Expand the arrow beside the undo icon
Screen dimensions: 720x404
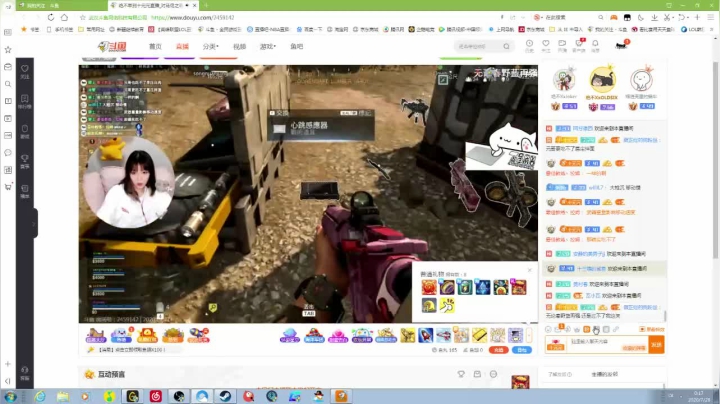(x=688, y=17)
